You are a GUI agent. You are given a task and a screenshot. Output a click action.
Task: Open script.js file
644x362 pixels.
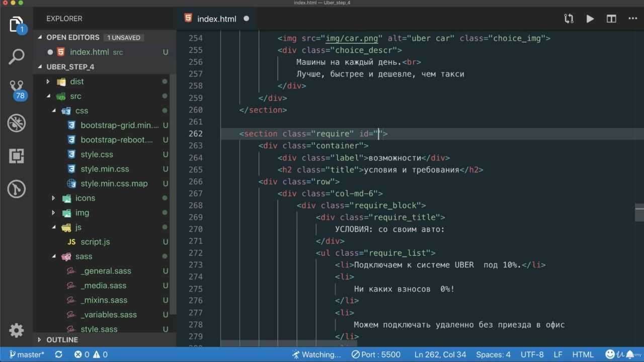coord(95,242)
